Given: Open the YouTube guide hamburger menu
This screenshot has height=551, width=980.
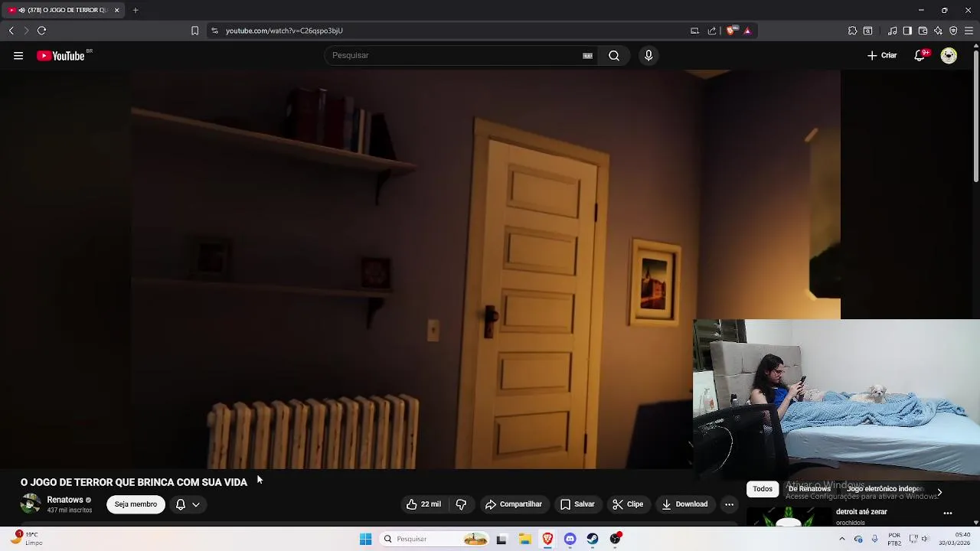Looking at the screenshot, I should click(x=18, y=56).
